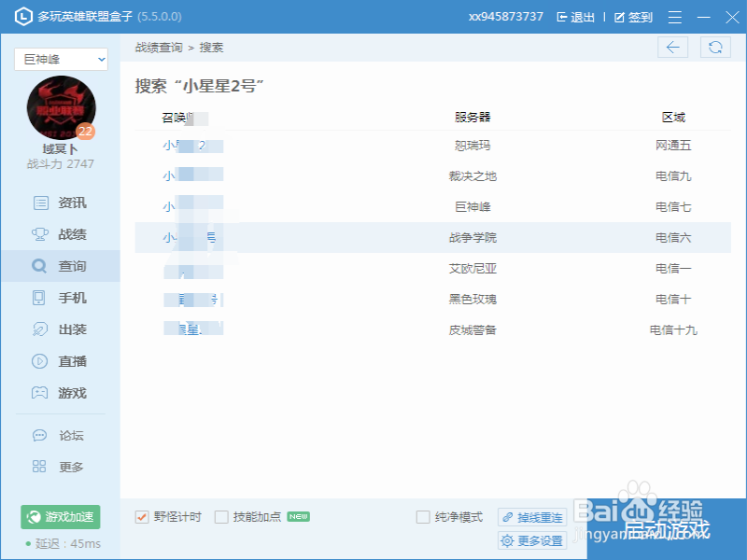
Task: Select the summoner on server 裁决之地
Action: 193,175
